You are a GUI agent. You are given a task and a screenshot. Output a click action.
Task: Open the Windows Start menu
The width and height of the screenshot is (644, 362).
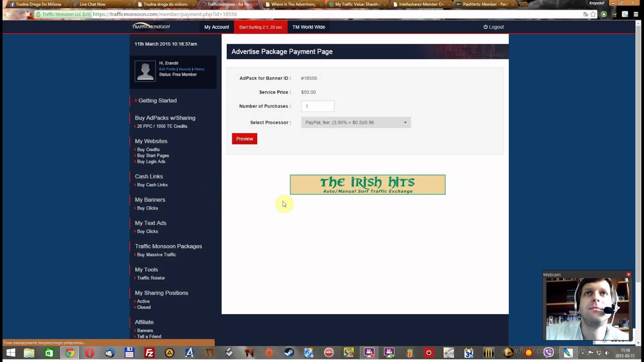(11, 353)
